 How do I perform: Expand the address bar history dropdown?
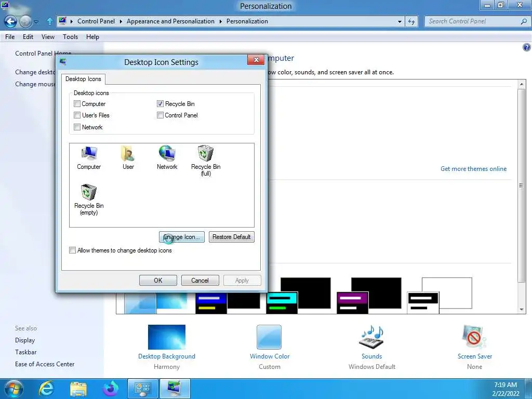400,22
